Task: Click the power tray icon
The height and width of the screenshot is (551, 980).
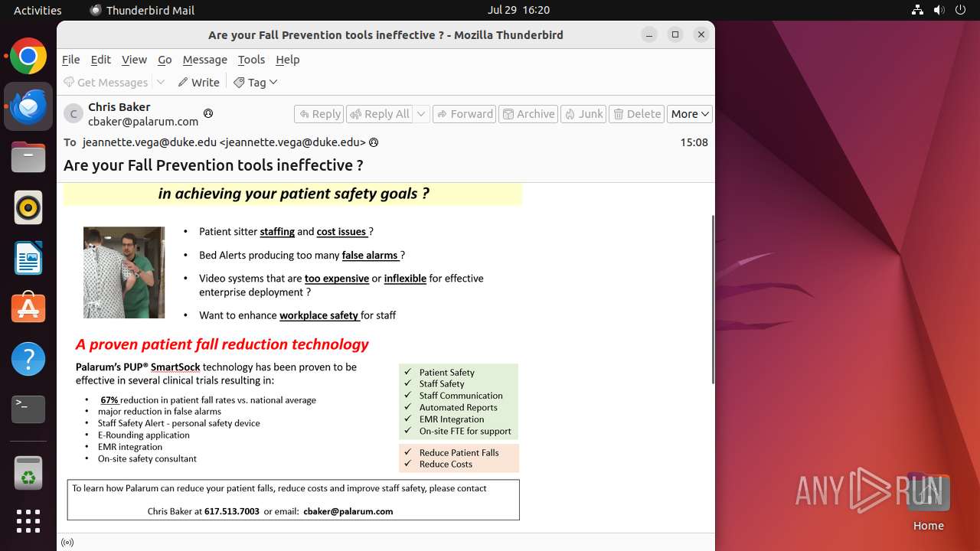Action: (961, 10)
